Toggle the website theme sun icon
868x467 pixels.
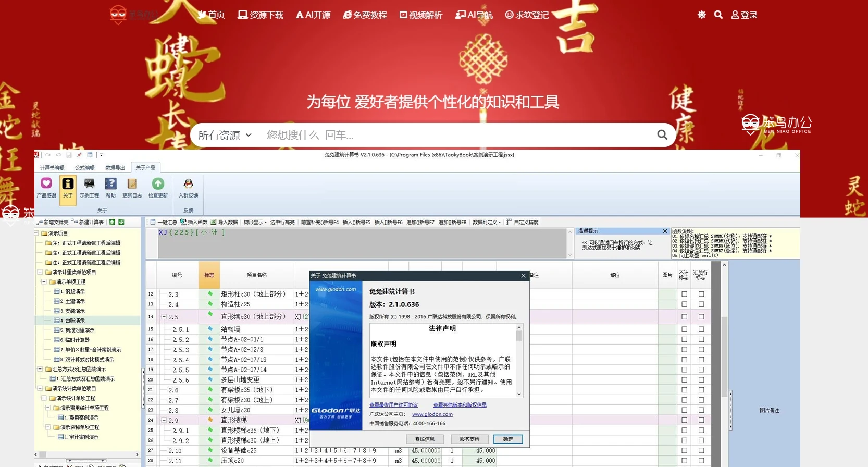[702, 15]
